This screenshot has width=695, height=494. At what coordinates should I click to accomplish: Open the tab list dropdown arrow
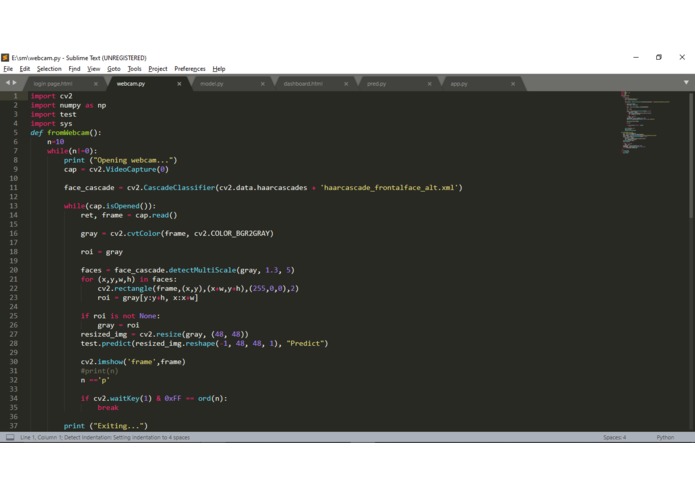pyautogui.click(x=686, y=82)
